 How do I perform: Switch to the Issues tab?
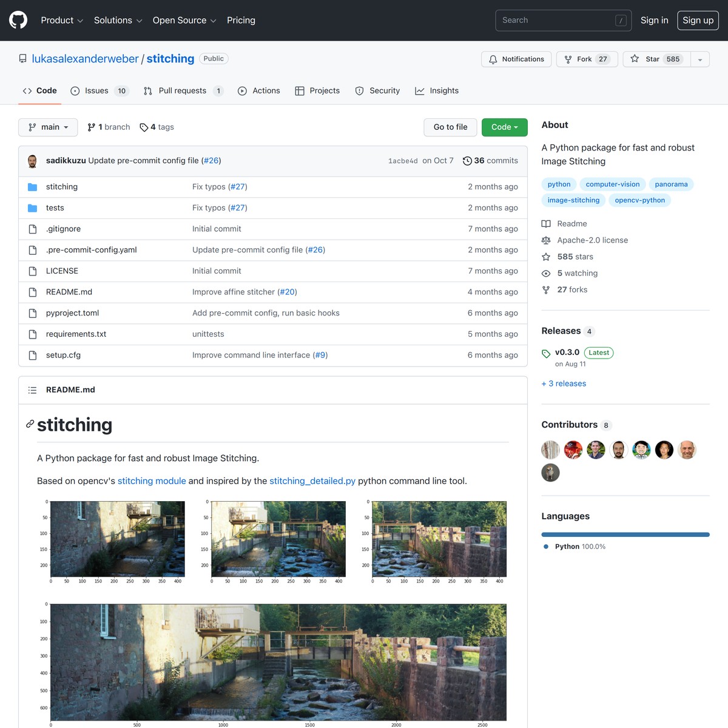(96, 91)
